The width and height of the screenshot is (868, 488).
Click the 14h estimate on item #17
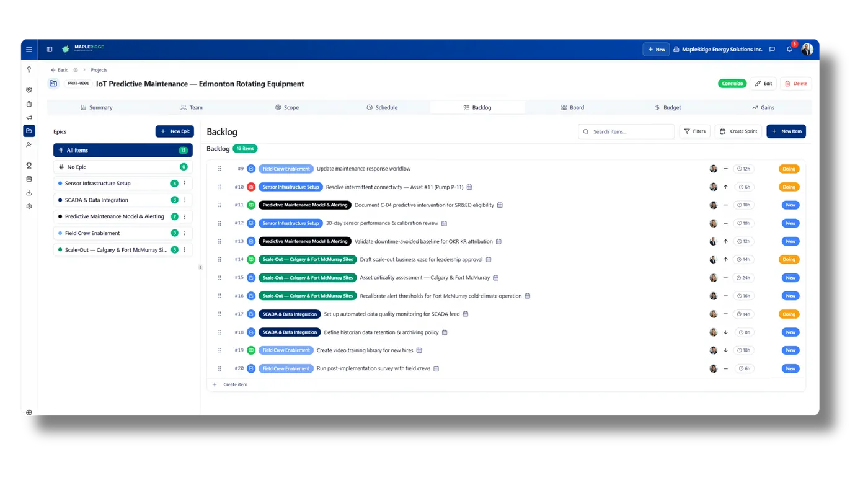(744, 314)
